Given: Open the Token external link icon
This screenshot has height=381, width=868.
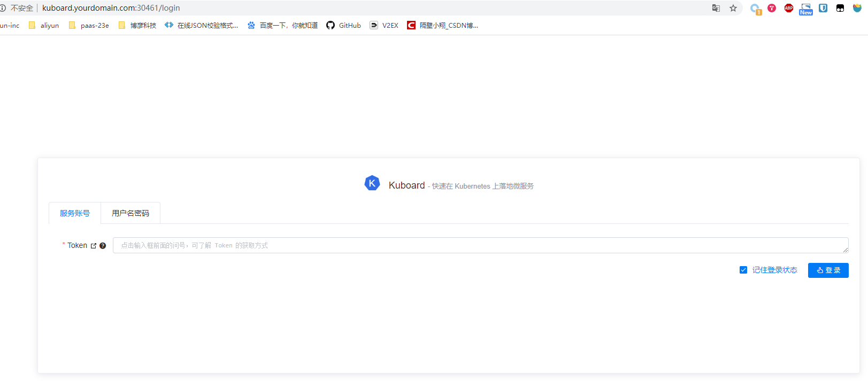Looking at the screenshot, I should click(x=94, y=246).
